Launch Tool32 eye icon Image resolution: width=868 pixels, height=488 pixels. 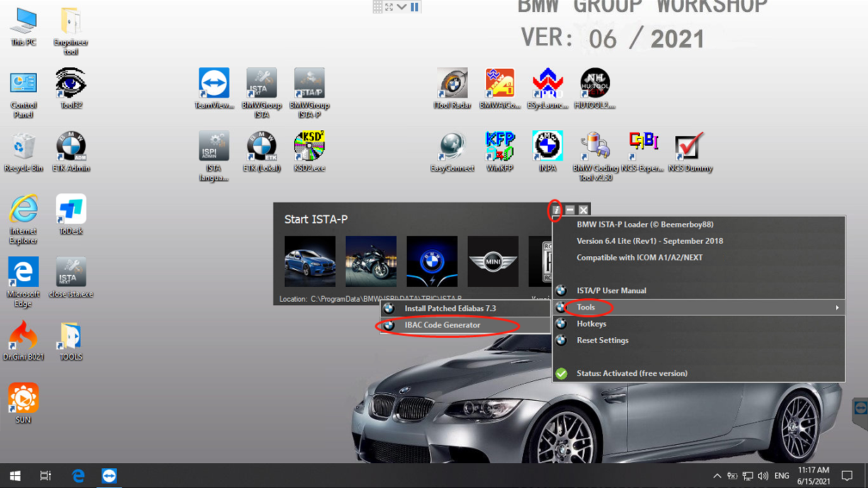pyautogui.click(x=71, y=89)
